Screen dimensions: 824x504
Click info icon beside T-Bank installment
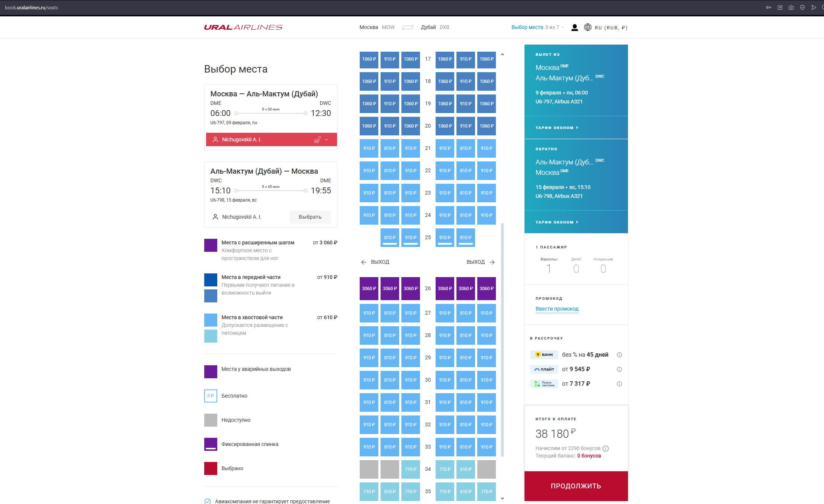click(619, 355)
